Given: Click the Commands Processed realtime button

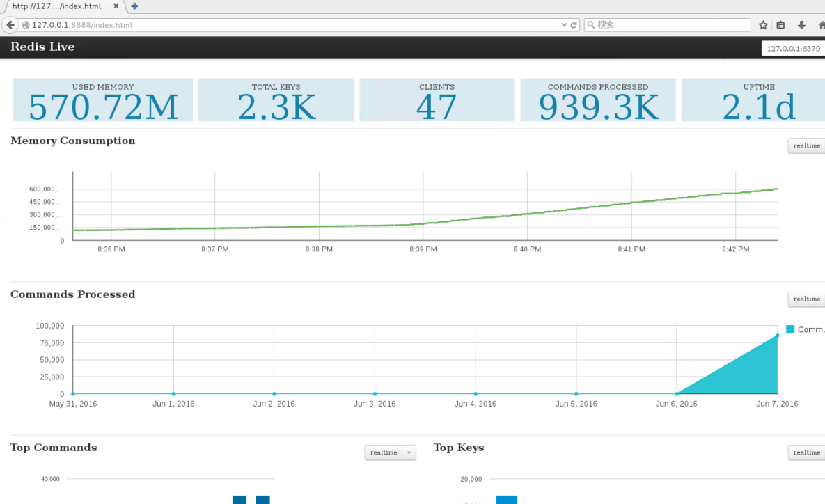Looking at the screenshot, I should pos(806,299).
